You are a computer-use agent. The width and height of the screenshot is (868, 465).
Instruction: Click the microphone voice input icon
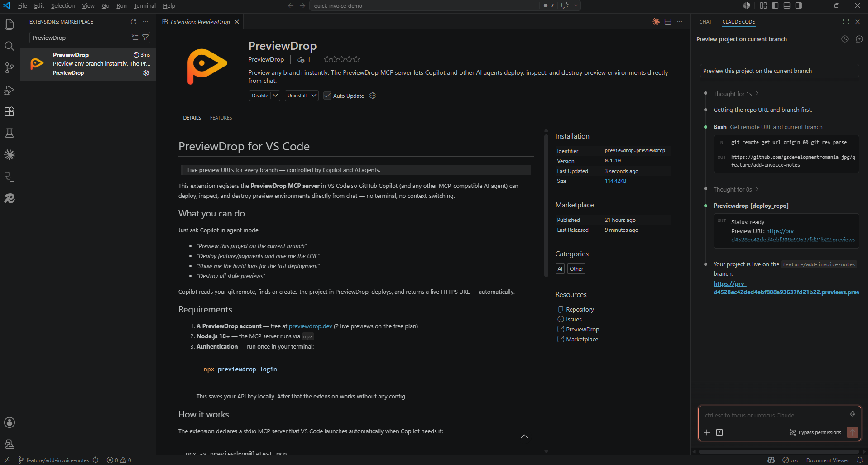tap(853, 415)
